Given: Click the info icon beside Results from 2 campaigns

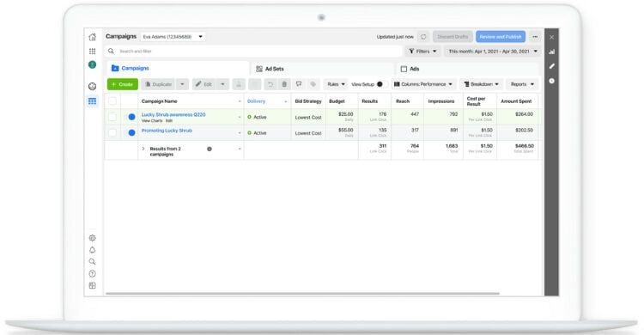Looking at the screenshot, I should (x=210, y=149).
